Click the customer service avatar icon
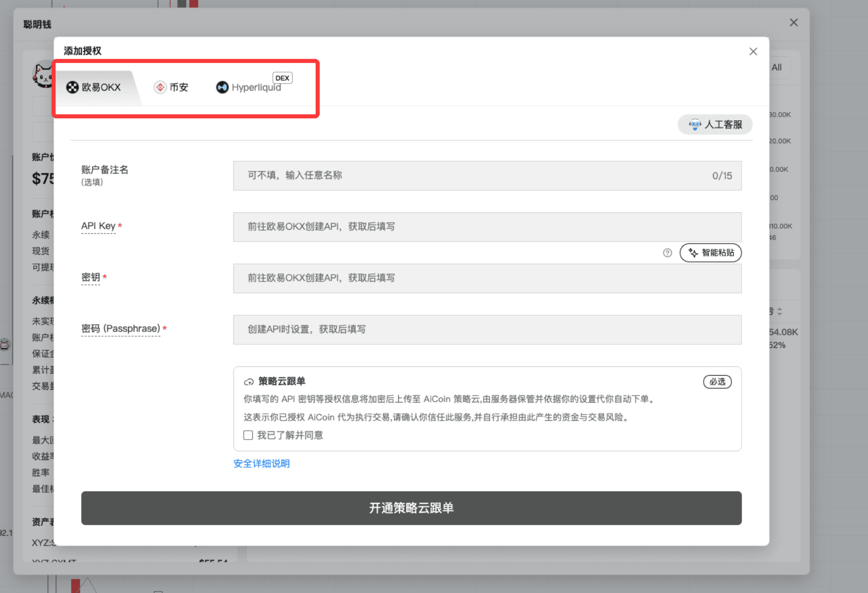 click(x=695, y=124)
